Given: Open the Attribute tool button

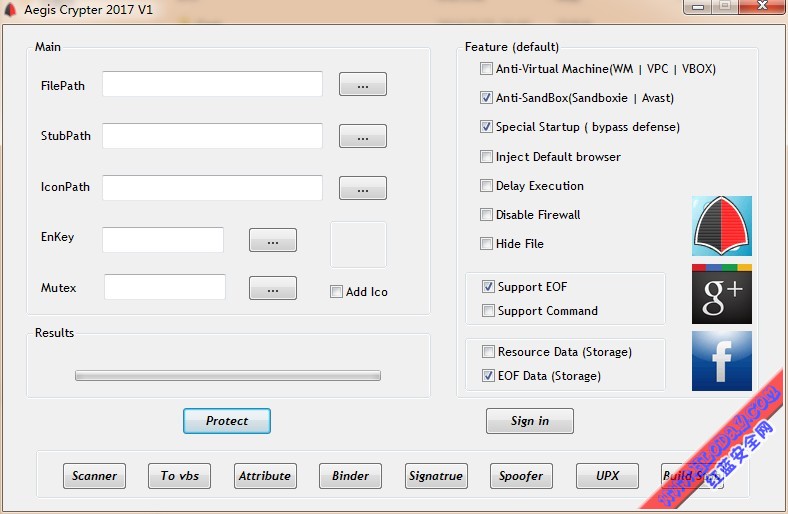Looking at the screenshot, I should tap(265, 476).
